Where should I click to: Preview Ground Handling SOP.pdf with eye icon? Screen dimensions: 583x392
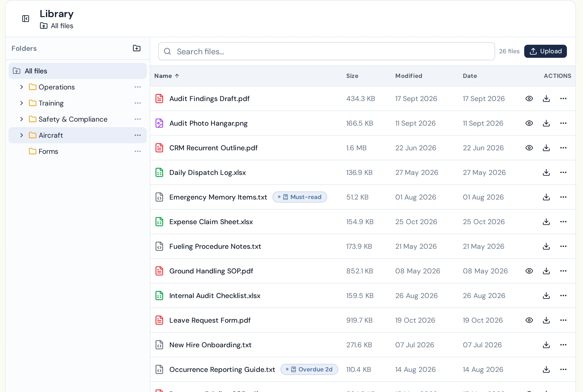click(x=529, y=271)
